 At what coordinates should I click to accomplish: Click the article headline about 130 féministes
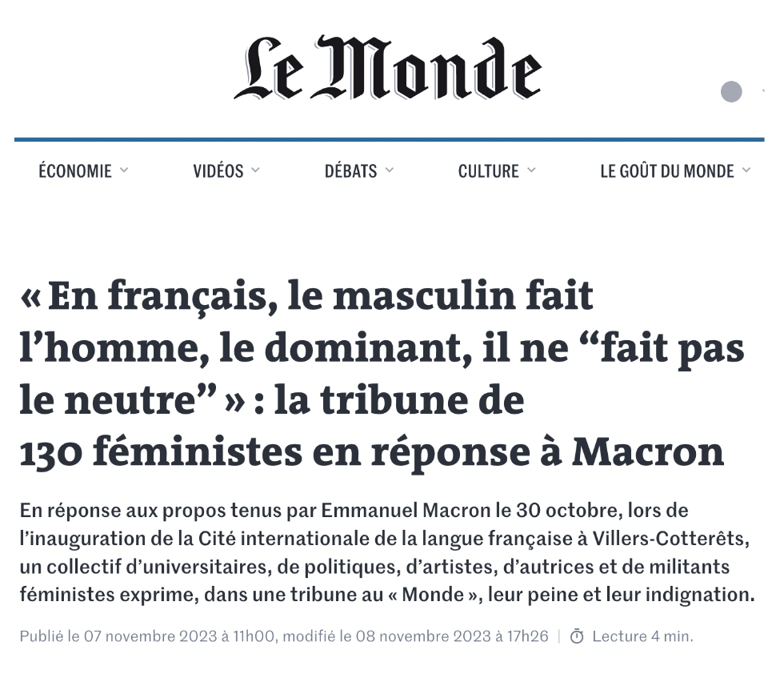point(382,375)
